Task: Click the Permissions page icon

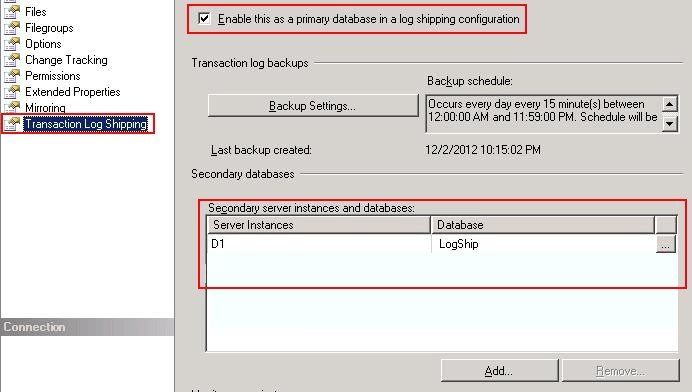Action: 12,75
